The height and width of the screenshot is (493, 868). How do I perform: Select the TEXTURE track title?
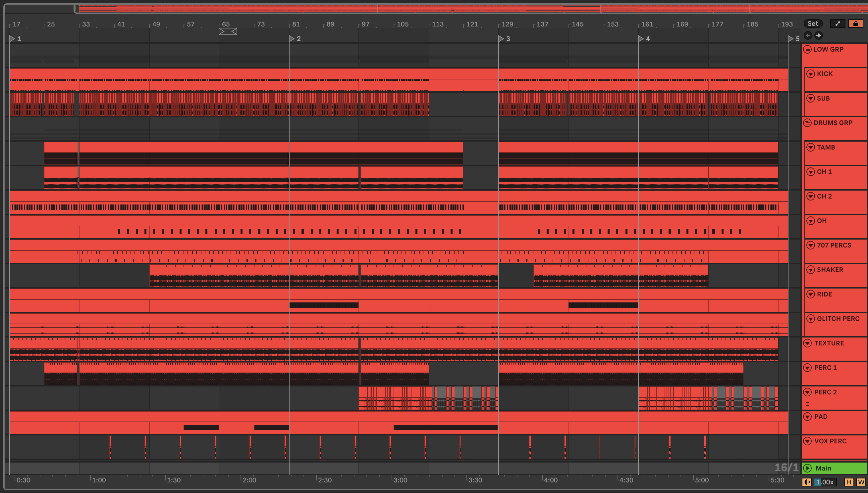tap(829, 343)
